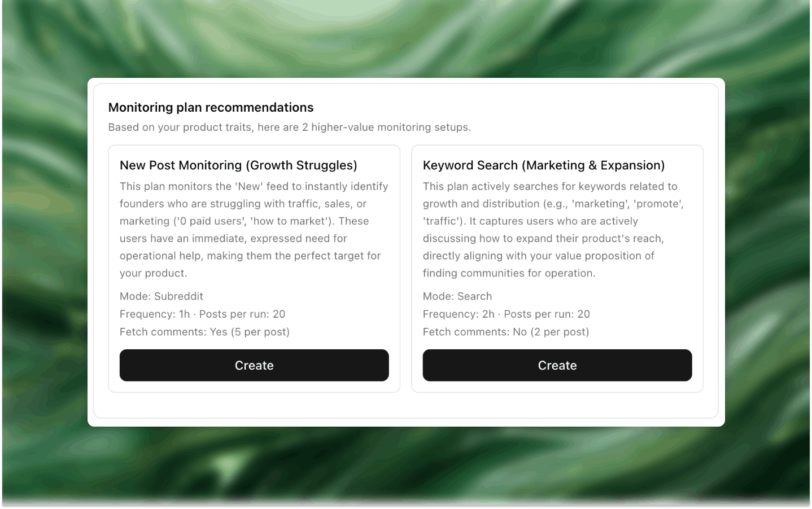The image size is (812, 509).
Task: Create the Keyword Search plan
Action: (x=557, y=365)
